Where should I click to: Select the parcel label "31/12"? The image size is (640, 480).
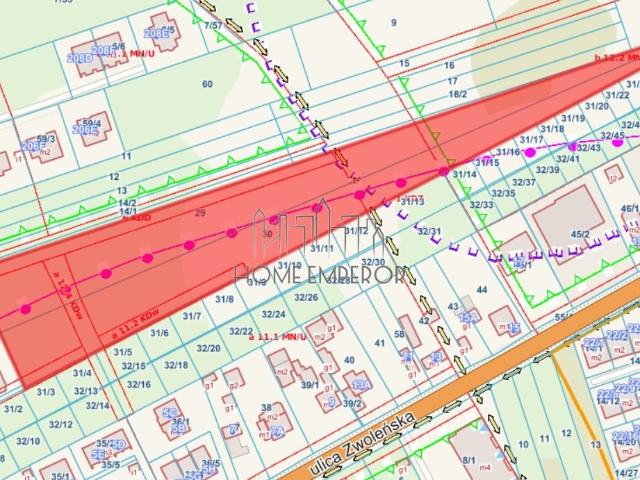click(356, 231)
